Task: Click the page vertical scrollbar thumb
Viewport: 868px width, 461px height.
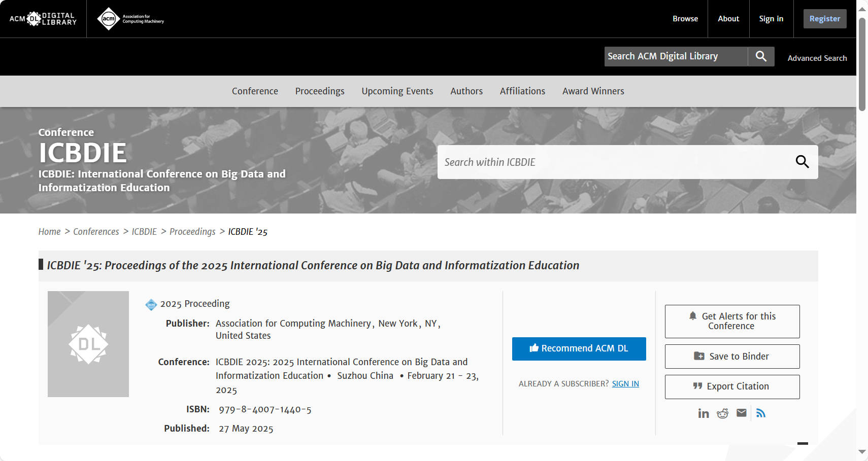Action: click(862, 64)
